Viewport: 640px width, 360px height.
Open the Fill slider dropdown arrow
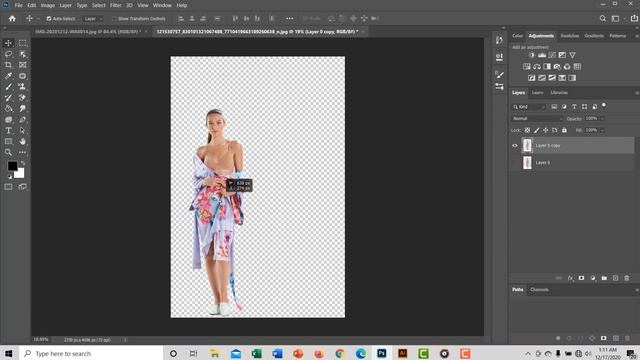click(602, 130)
